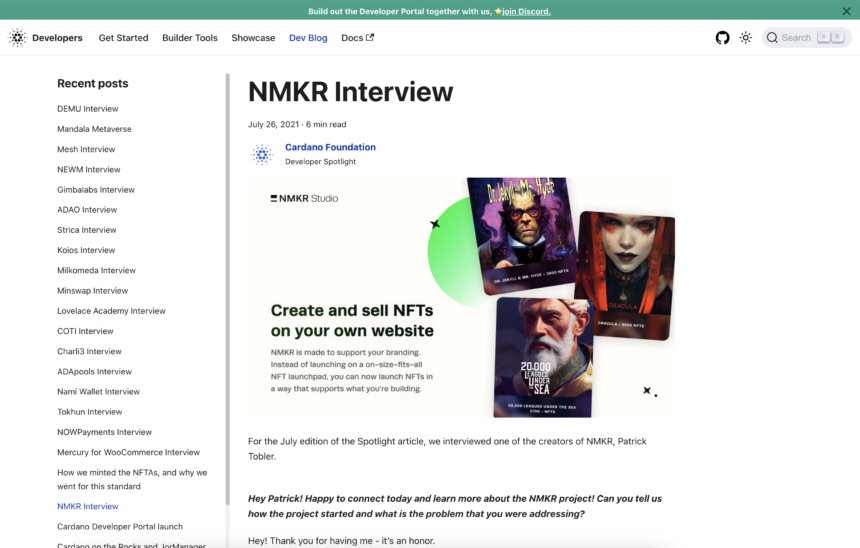Follow the join Discord link
Image resolution: width=860 pixels, height=548 pixels.
(x=526, y=11)
